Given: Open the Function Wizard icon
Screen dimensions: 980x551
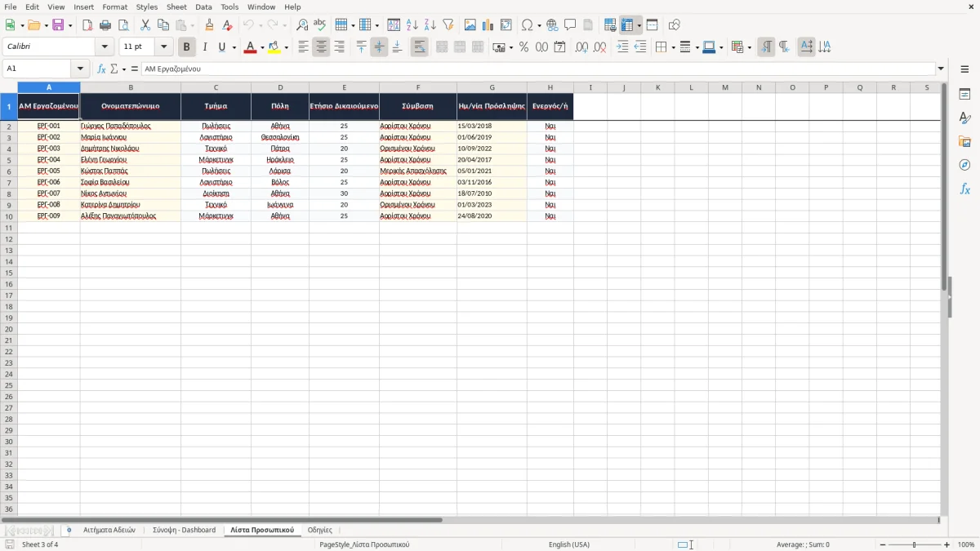Looking at the screenshot, I should (x=101, y=69).
